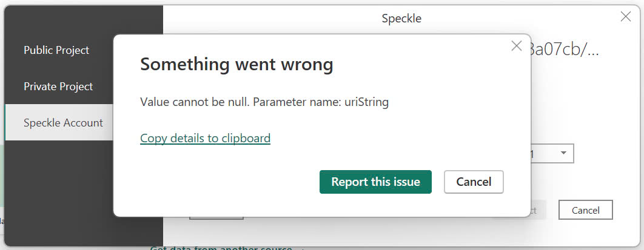Switch to the Private Project tab
The width and height of the screenshot is (644, 250).
[58, 87]
